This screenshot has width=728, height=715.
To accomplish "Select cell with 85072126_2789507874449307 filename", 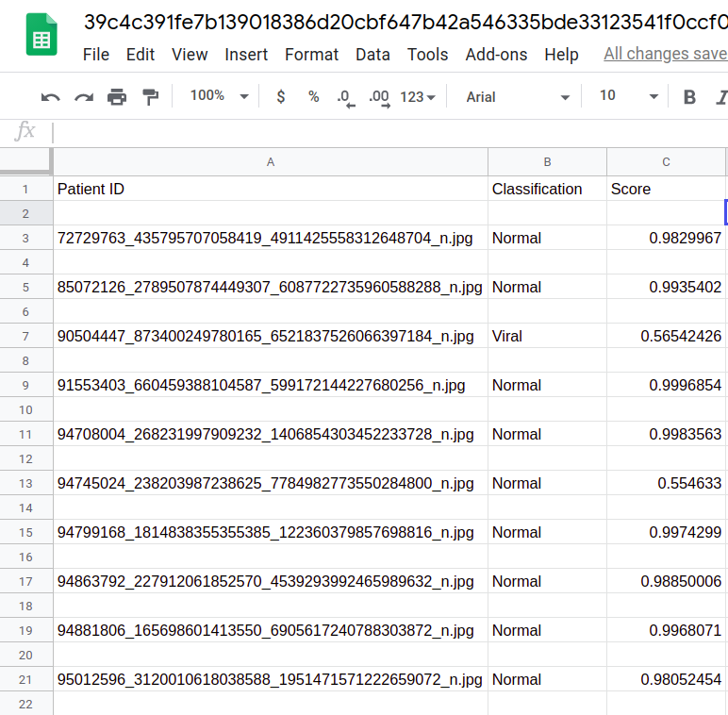I will [x=271, y=287].
